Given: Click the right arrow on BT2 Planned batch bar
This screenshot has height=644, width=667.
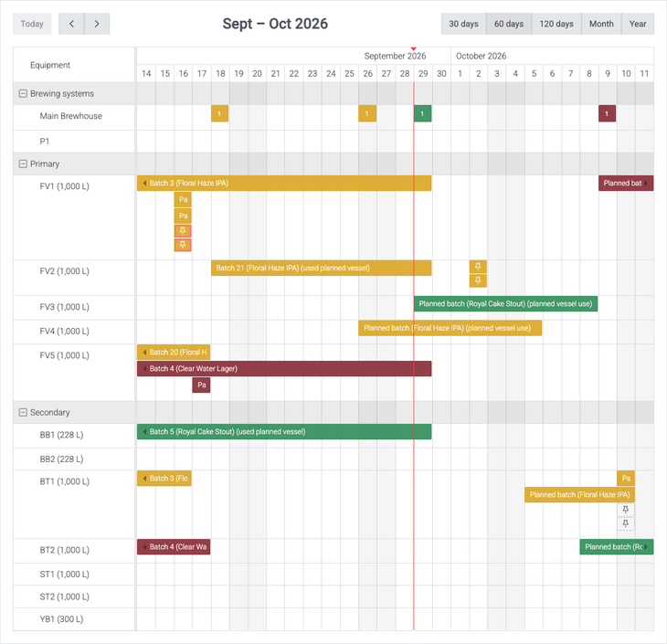Looking at the screenshot, I should coord(646,547).
